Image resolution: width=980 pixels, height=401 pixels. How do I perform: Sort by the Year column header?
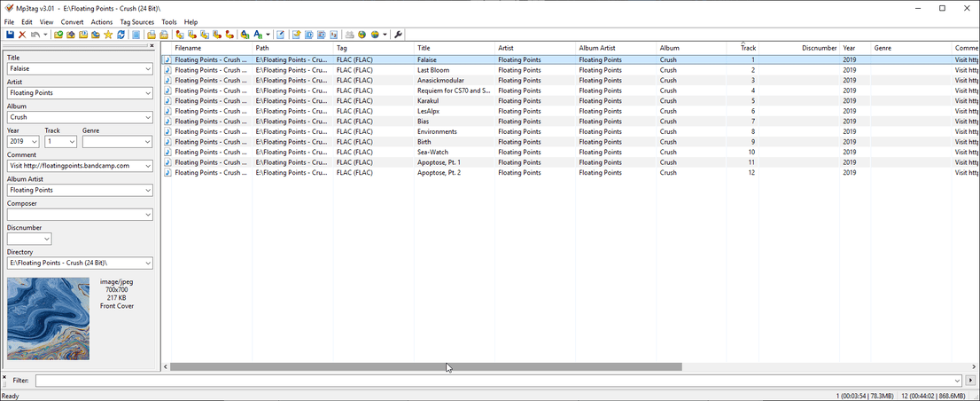[x=855, y=48]
